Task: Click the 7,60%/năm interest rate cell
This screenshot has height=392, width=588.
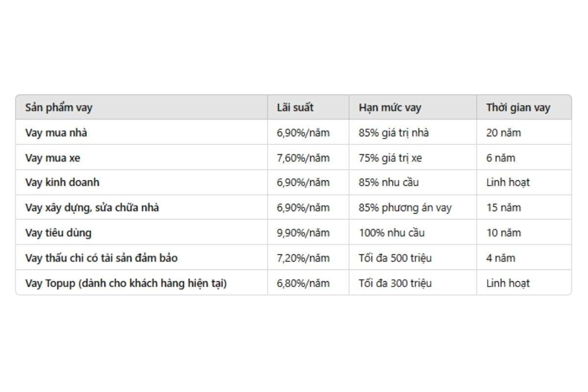Action: [303, 158]
